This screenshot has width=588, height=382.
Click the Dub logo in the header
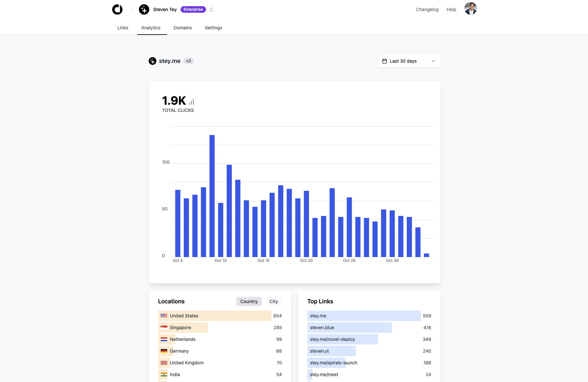pos(117,9)
